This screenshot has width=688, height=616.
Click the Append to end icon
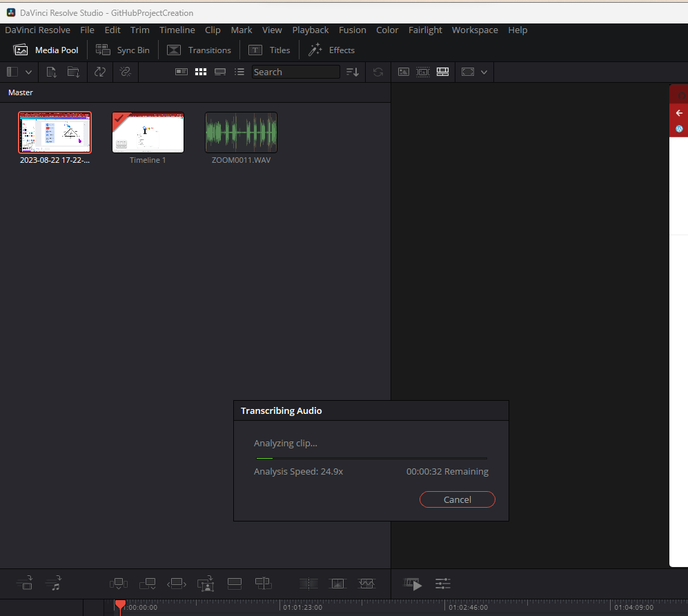pyautogui.click(x=148, y=584)
